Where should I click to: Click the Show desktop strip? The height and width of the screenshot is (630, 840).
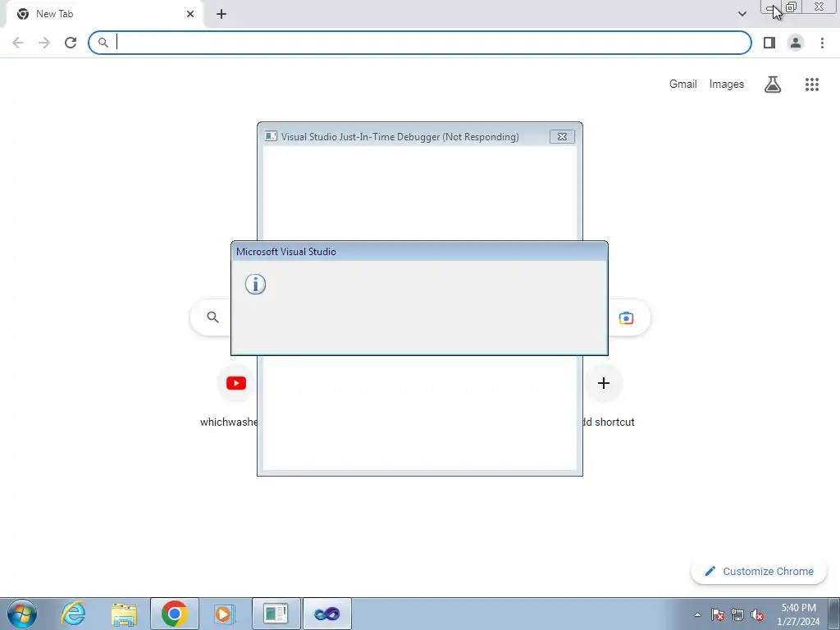point(834,614)
